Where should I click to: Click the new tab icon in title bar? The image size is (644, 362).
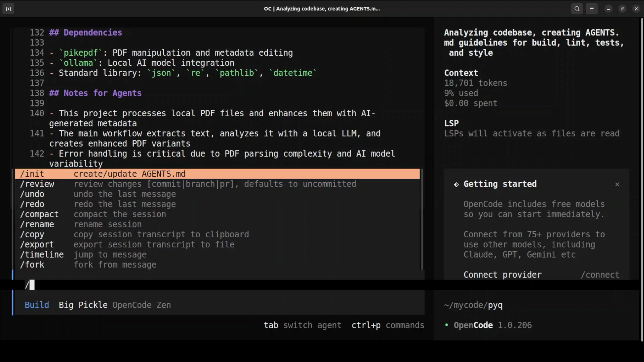(8, 9)
